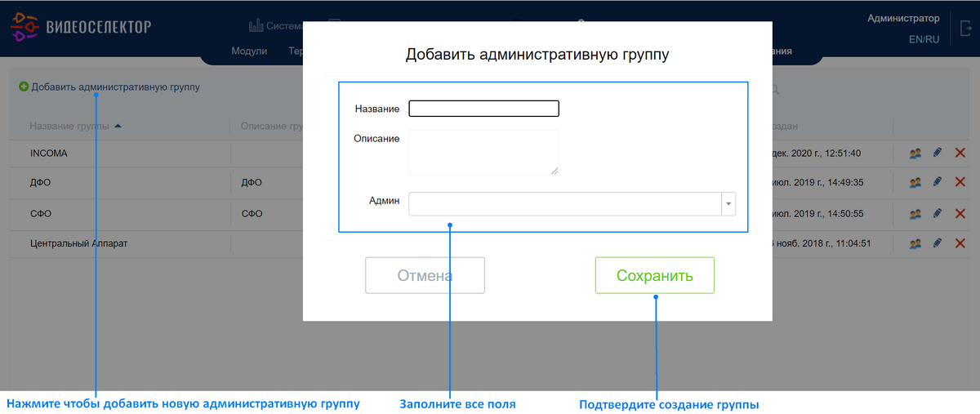Select the INCOMA group name cell

point(49,154)
